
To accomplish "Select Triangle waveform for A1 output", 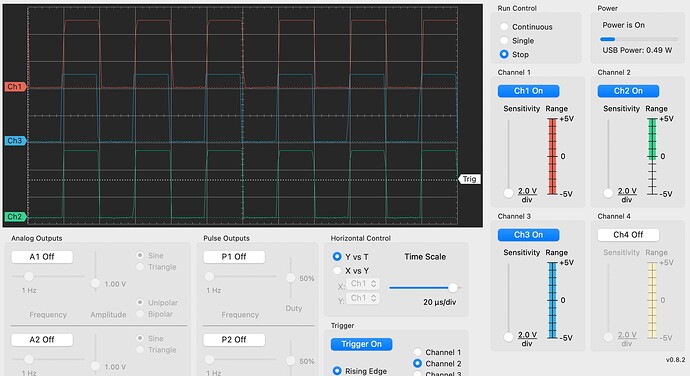I will coord(140,267).
